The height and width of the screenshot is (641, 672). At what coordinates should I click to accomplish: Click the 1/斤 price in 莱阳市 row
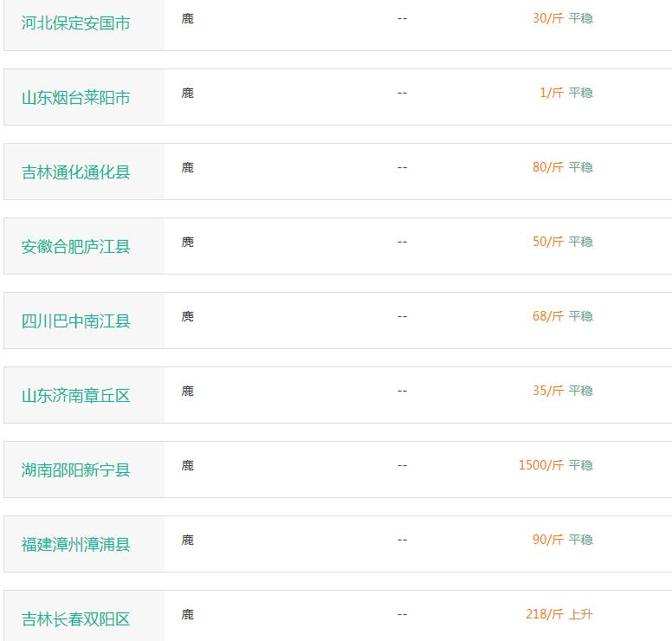pyautogui.click(x=551, y=93)
